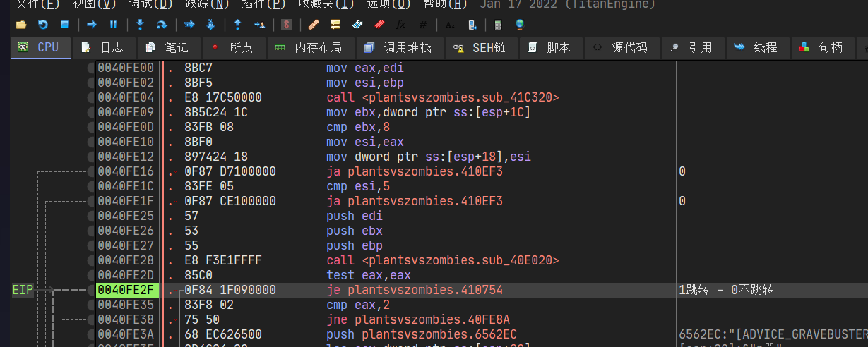Show the Bookmarks list icon
Image resolution: width=868 pixels, height=347 pixels.
coord(379,25)
